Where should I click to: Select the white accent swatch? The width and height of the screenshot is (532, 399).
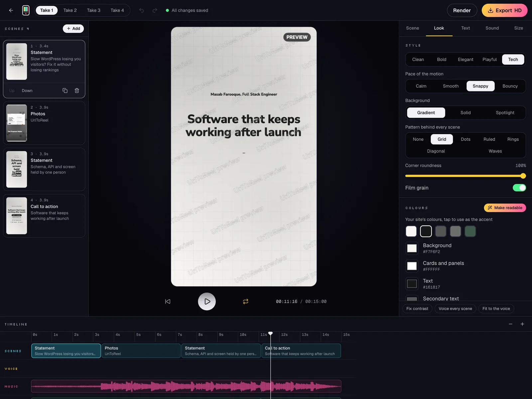(x=411, y=231)
